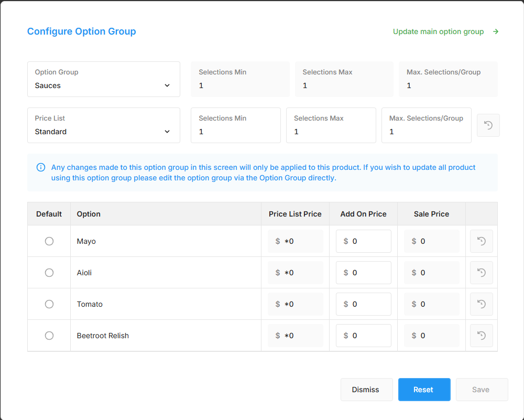The image size is (524, 420).
Task: Set Mayo as the default option
Action: 49,241
